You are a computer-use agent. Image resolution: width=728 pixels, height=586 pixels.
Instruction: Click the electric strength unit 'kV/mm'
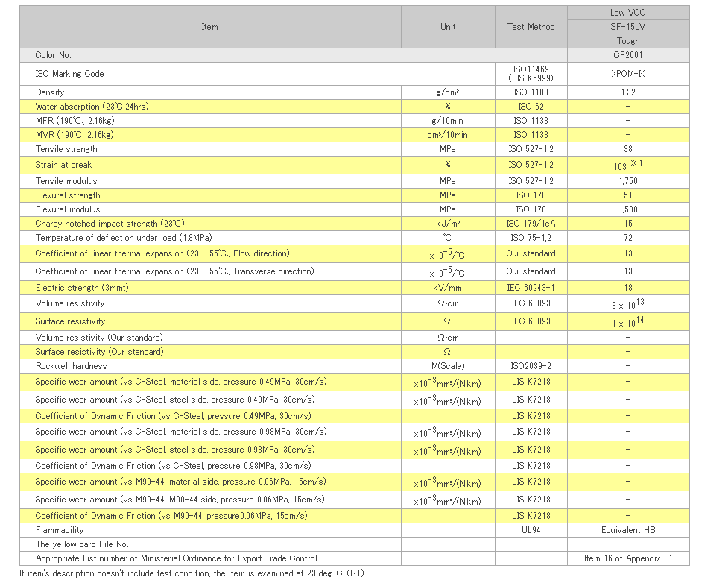448,288
